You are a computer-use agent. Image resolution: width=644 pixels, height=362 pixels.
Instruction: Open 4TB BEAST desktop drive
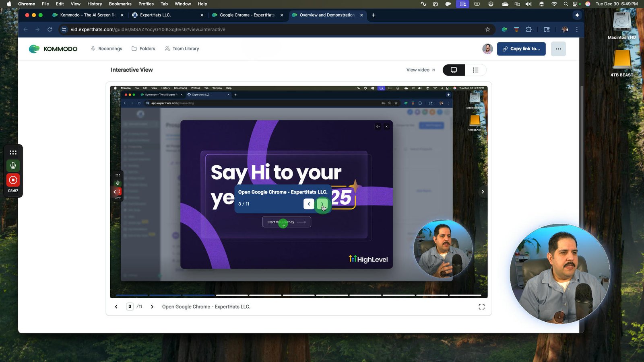point(621,63)
